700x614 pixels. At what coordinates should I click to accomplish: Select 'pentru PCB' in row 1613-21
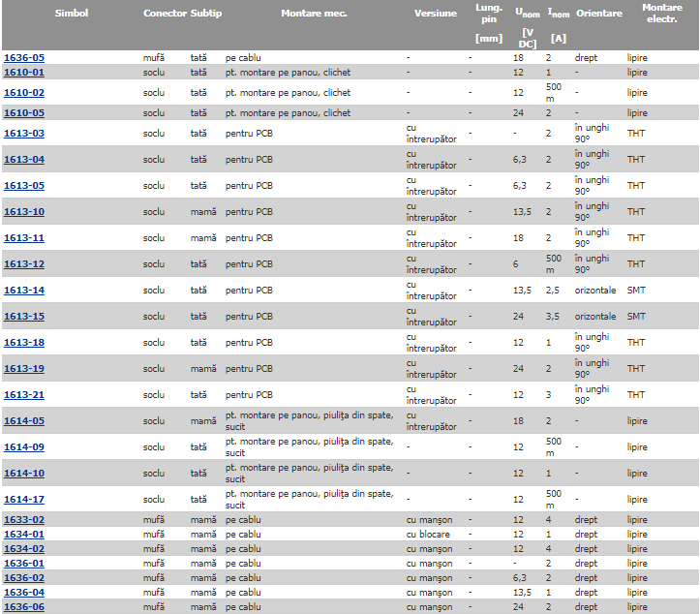point(249,395)
